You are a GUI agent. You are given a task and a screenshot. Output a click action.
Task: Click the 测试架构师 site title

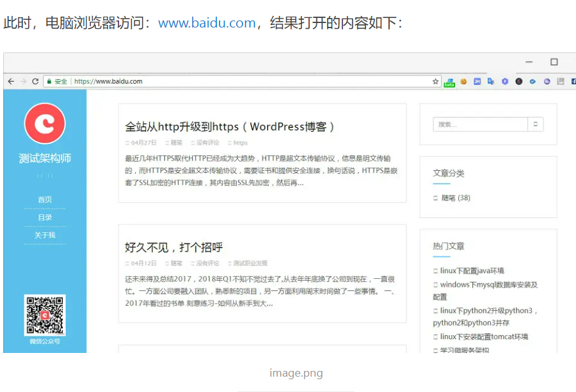tap(45, 158)
